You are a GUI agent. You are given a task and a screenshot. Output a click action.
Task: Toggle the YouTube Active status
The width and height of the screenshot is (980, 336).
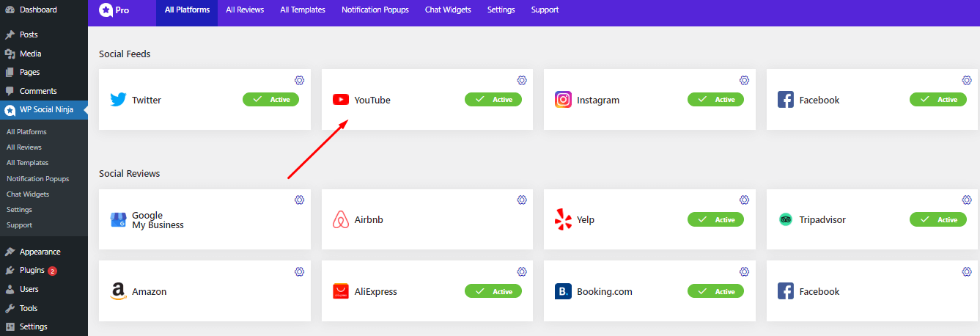pyautogui.click(x=493, y=99)
